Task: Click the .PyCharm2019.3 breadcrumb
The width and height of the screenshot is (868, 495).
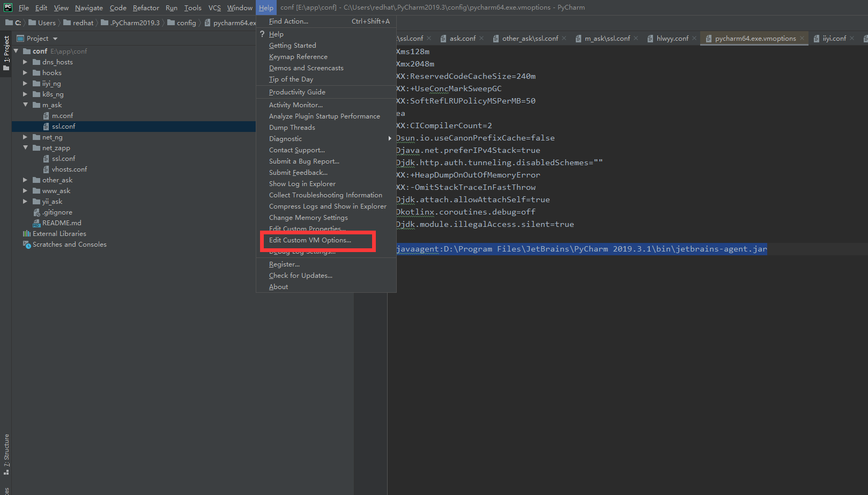Action: tap(130, 23)
